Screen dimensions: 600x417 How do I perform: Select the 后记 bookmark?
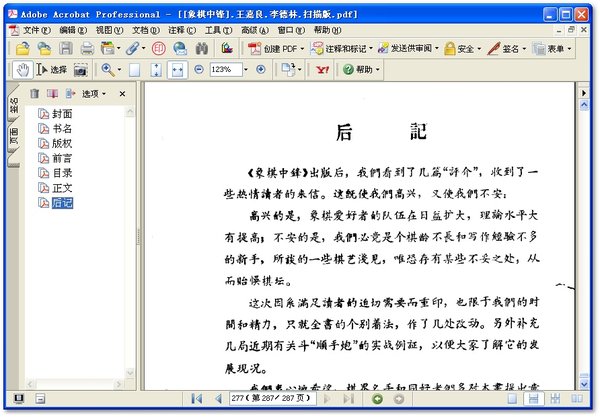[62, 202]
